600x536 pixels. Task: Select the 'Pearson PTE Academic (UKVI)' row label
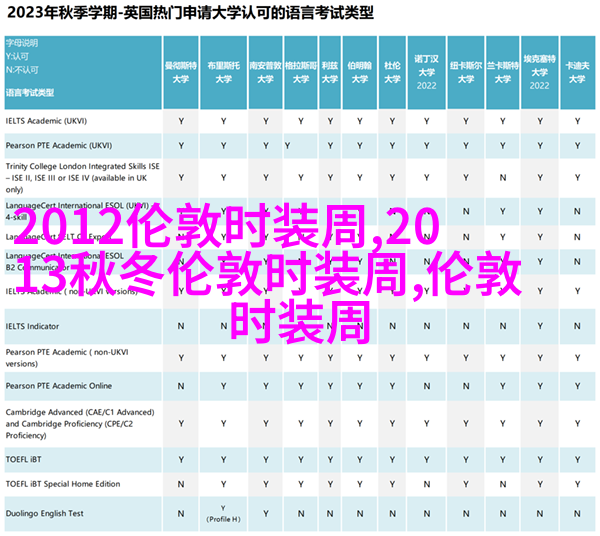click(x=59, y=145)
